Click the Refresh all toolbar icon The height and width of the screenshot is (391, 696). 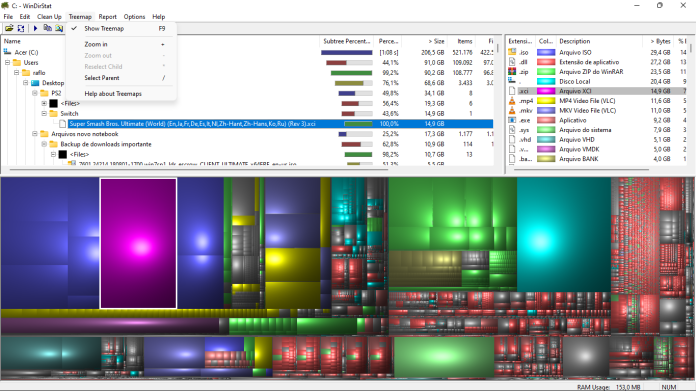(x=21, y=28)
